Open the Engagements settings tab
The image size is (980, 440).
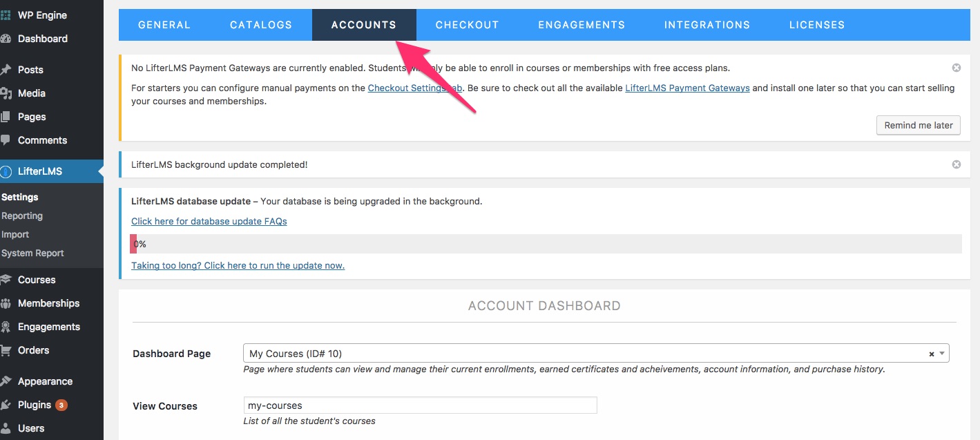click(x=582, y=25)
